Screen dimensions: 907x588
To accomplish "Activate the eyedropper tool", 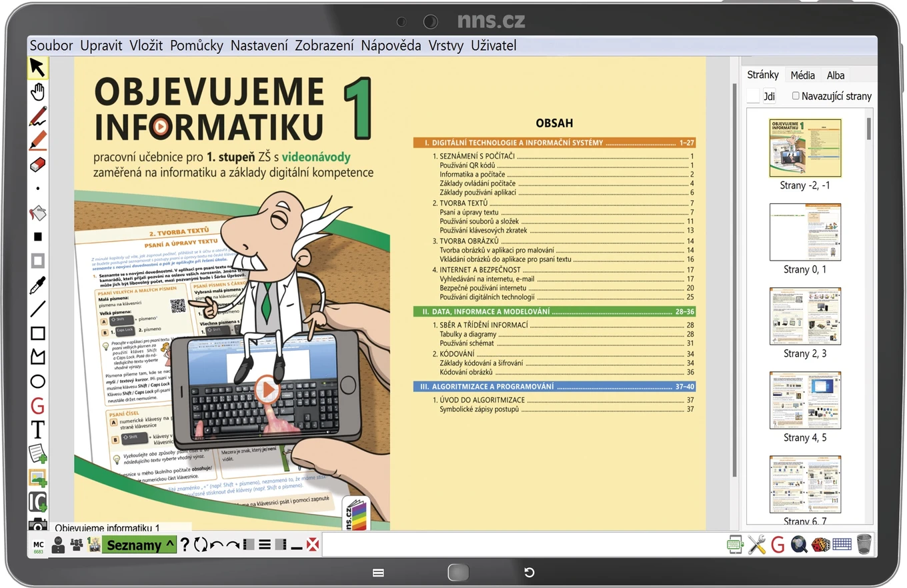I will click(38, 285).
